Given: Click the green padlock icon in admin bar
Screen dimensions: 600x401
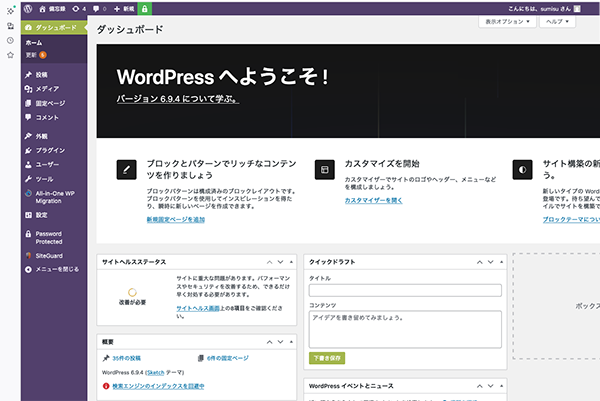Looking at the screenshot, I should (x=146, y=8).
